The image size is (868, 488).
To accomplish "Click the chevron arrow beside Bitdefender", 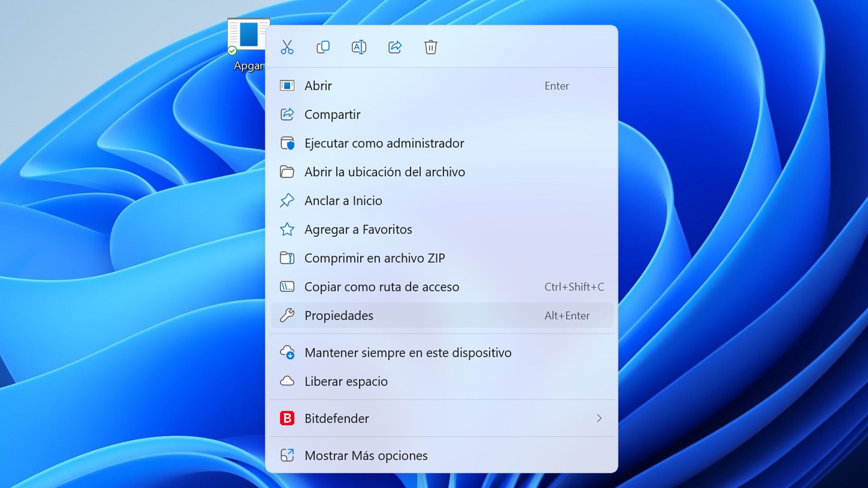I will [x=599, y=418].
